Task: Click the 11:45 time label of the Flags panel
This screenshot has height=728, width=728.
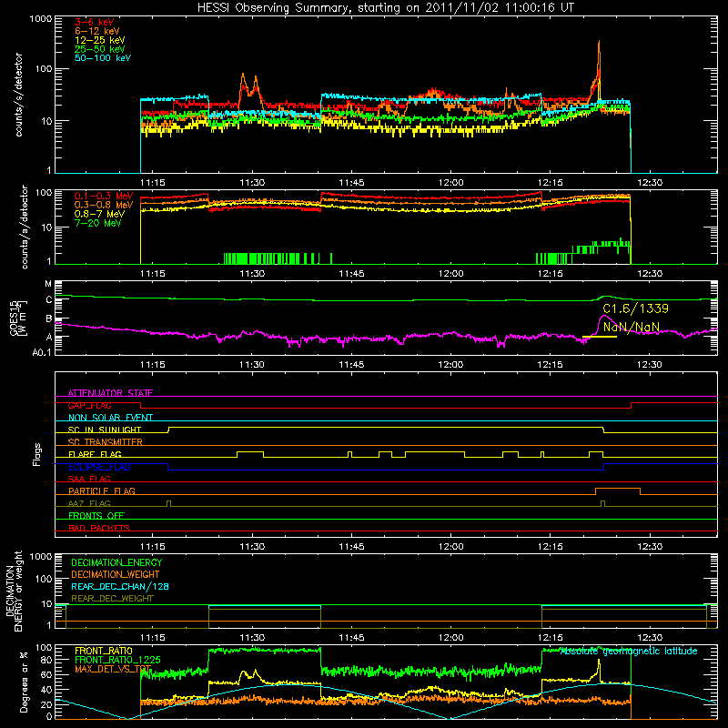Action: (x=351, y=547)
